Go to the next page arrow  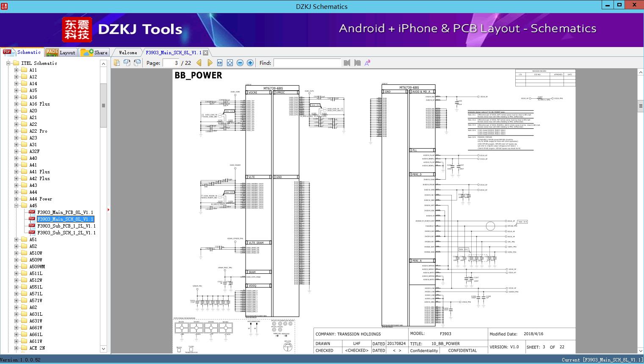click(210, 63)
